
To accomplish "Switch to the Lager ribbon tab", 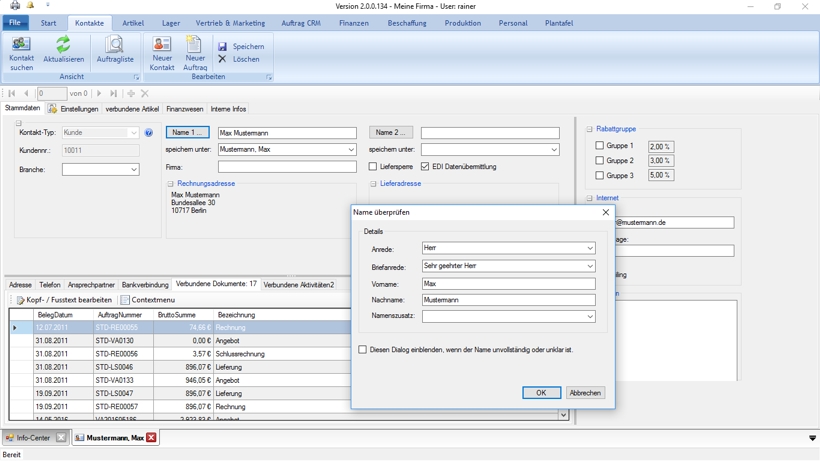I will pyautogui.click(x=170, y=23).
